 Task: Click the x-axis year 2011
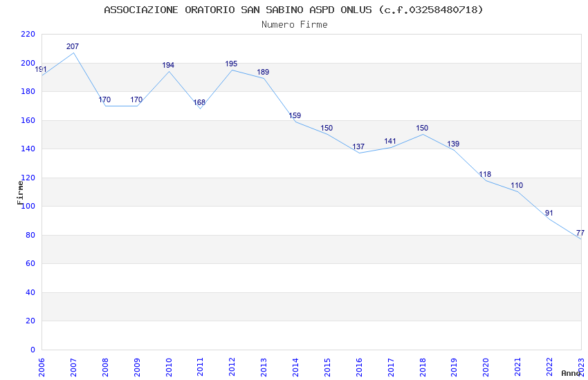point(200,367)
